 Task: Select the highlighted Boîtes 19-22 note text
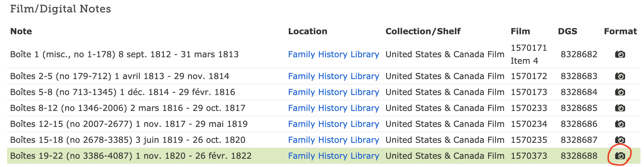[131, 156]
